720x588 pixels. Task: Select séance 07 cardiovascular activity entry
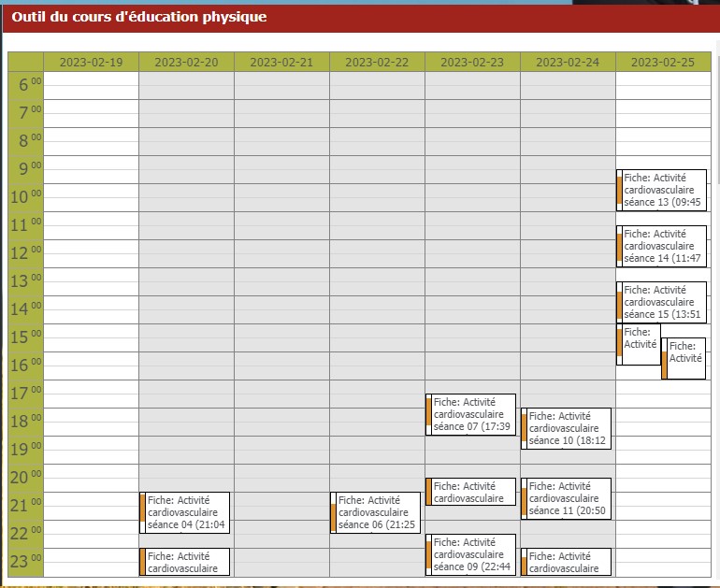(472, 414)
